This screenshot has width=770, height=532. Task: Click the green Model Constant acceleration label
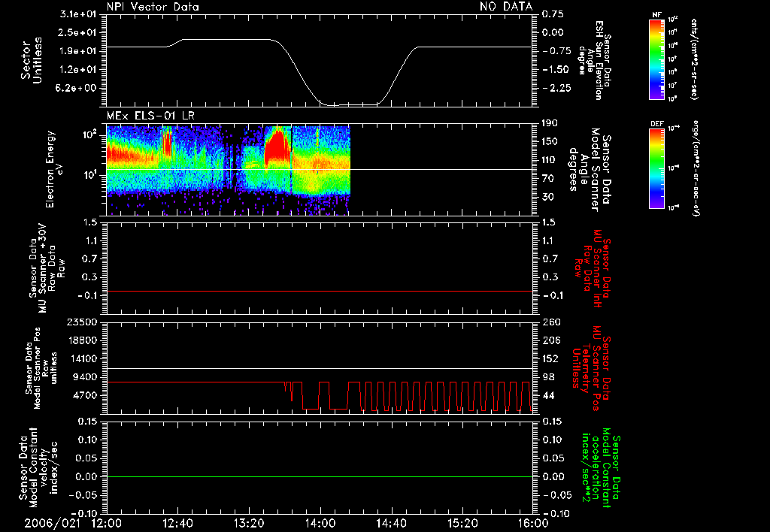click(600, 469)
